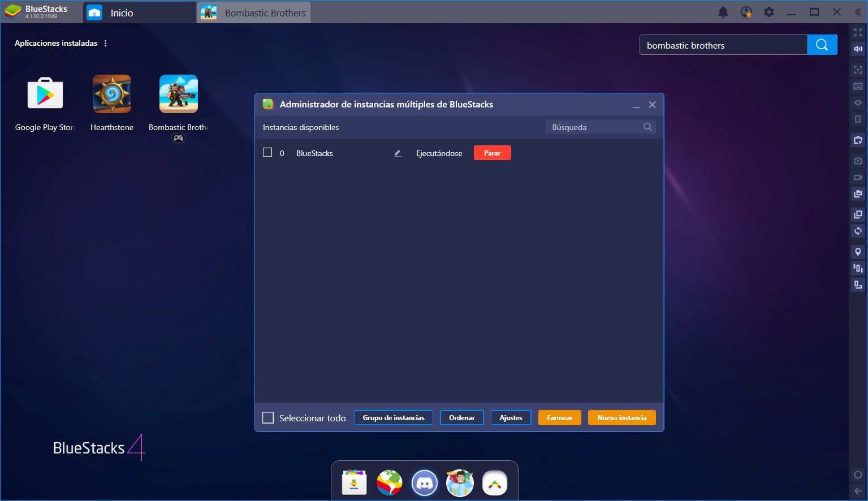The width and height of the screenshot is (868, 501).
Task: Open the gift box character dock icon
Action: (460, 483)
